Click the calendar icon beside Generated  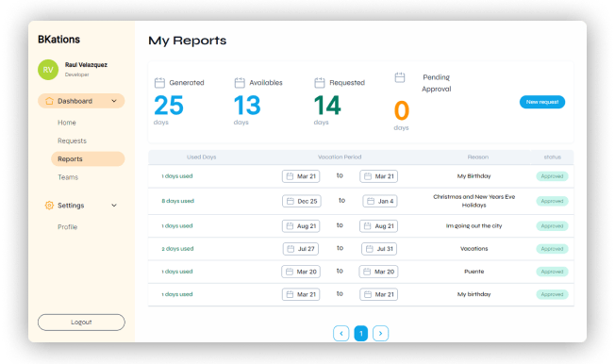[x=159, y=83]
